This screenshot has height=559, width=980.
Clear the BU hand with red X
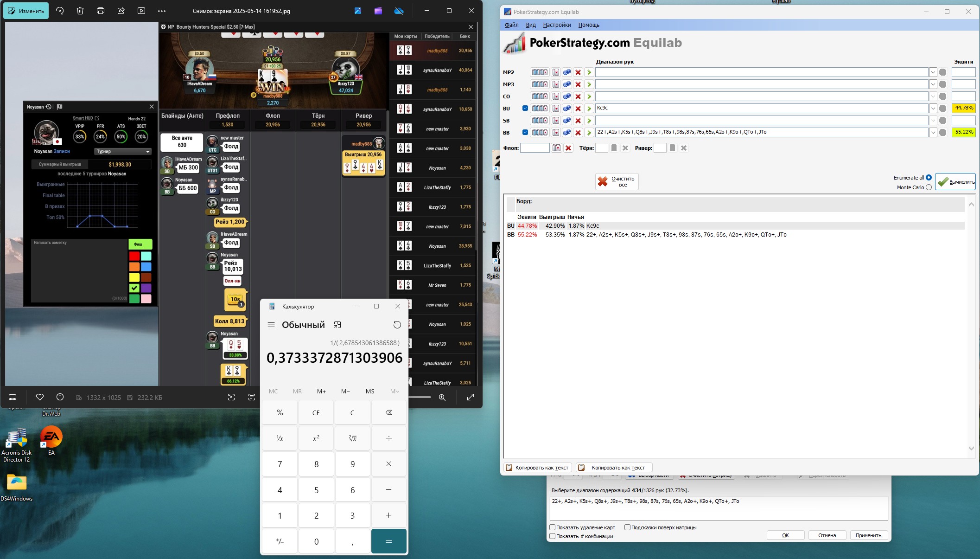pyautogui.click(x=578, y=108)
